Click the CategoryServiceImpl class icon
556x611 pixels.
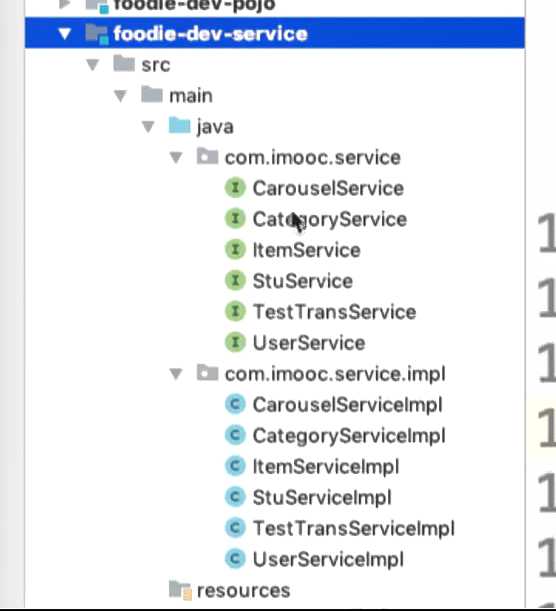click(235, 435)
